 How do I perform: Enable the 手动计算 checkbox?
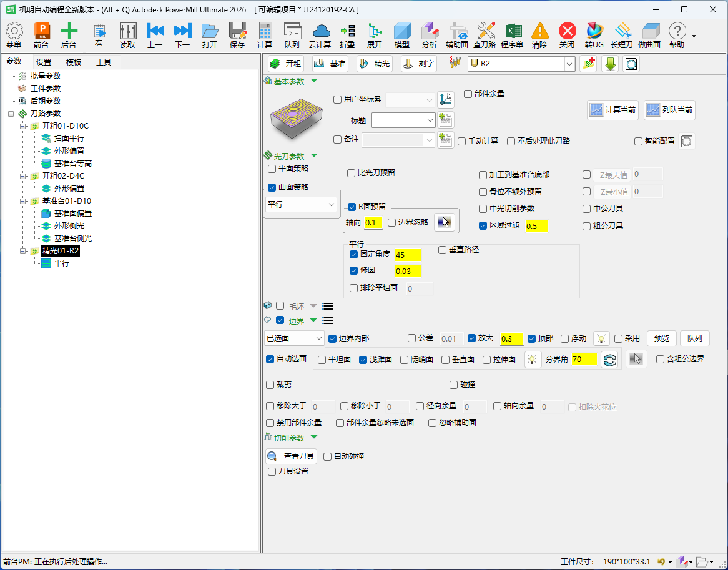pyautogui.click(x=461, y=141)
